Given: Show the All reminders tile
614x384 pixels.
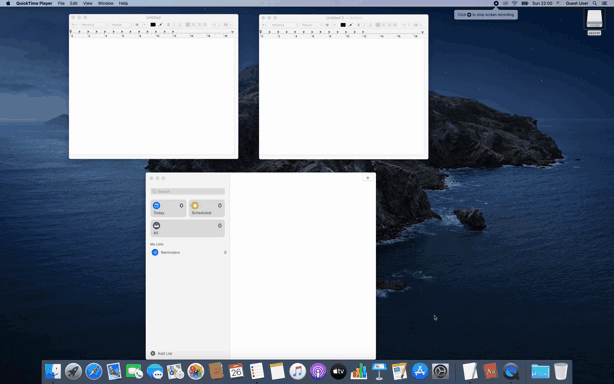Looking at the screenshot, I should [188, 228].
